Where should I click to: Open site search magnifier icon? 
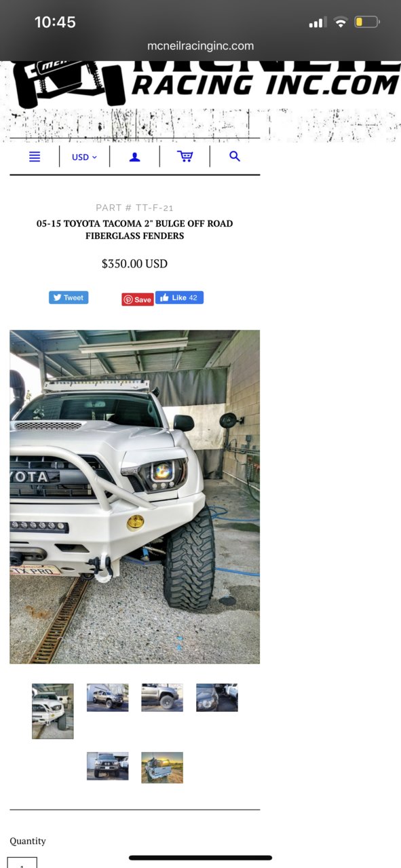tap(235, 156)
